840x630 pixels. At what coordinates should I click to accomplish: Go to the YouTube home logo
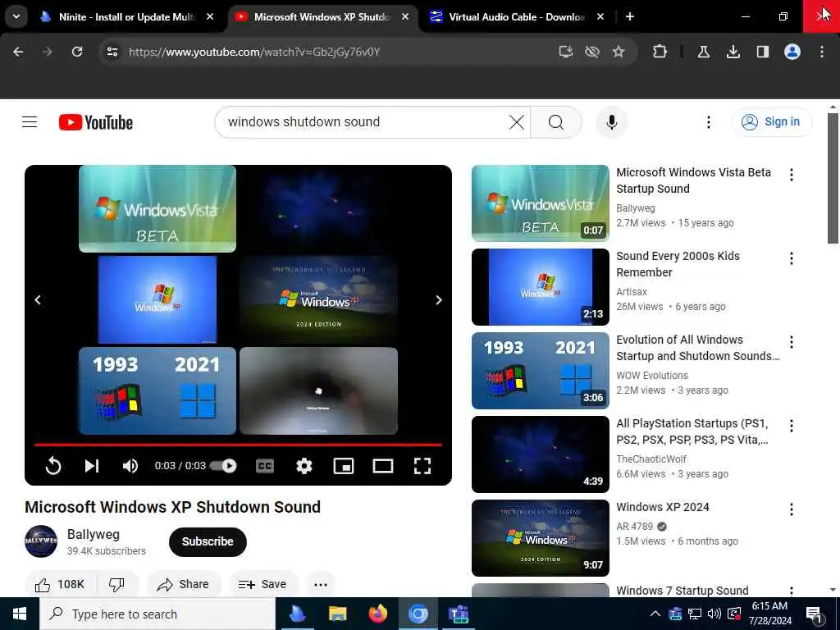click(96, 122)
